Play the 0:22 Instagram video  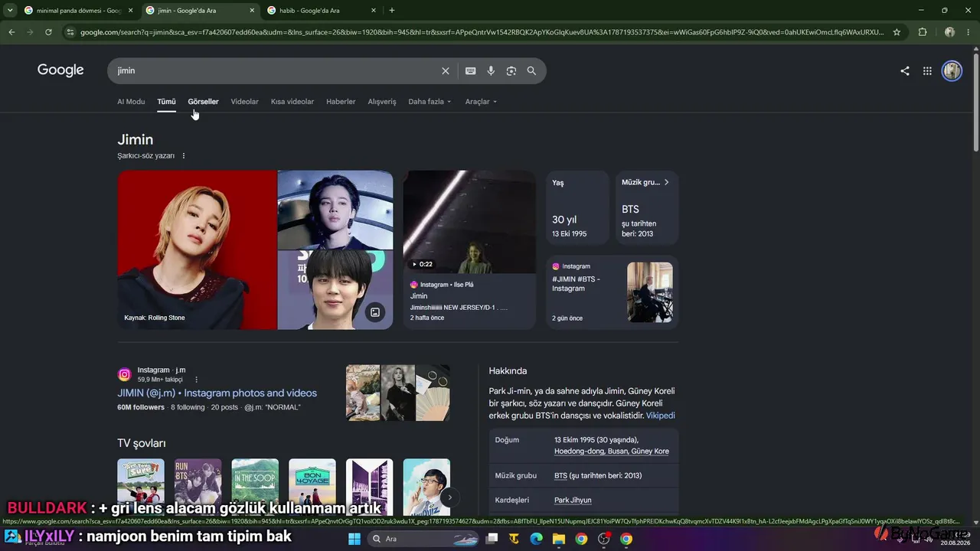[x=469, y=222]
